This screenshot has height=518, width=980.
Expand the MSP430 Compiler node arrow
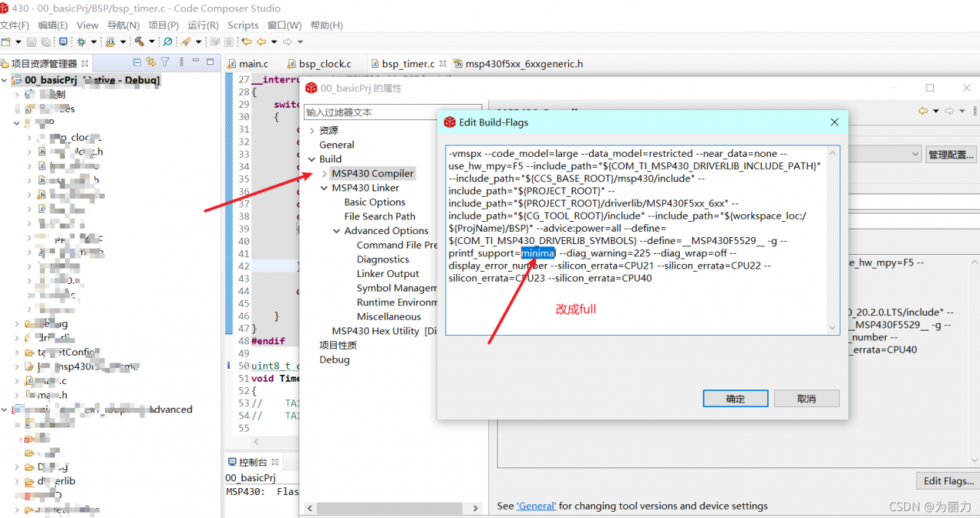[x=324, y=174]
